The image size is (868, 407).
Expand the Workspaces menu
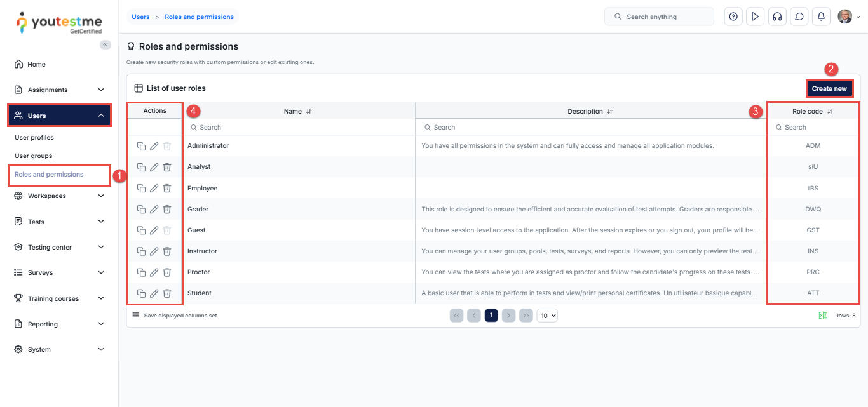tap(59, 196)
